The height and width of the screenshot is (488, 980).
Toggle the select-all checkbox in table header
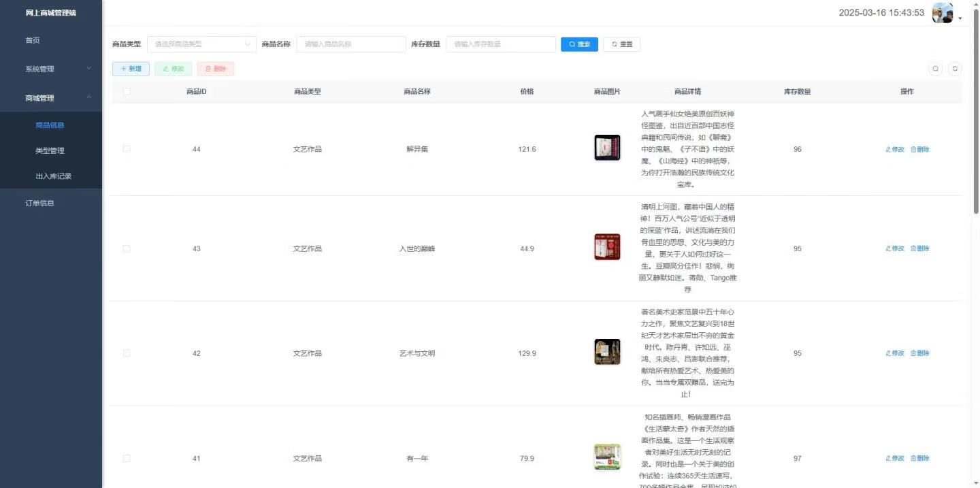(x=127, y=92)
